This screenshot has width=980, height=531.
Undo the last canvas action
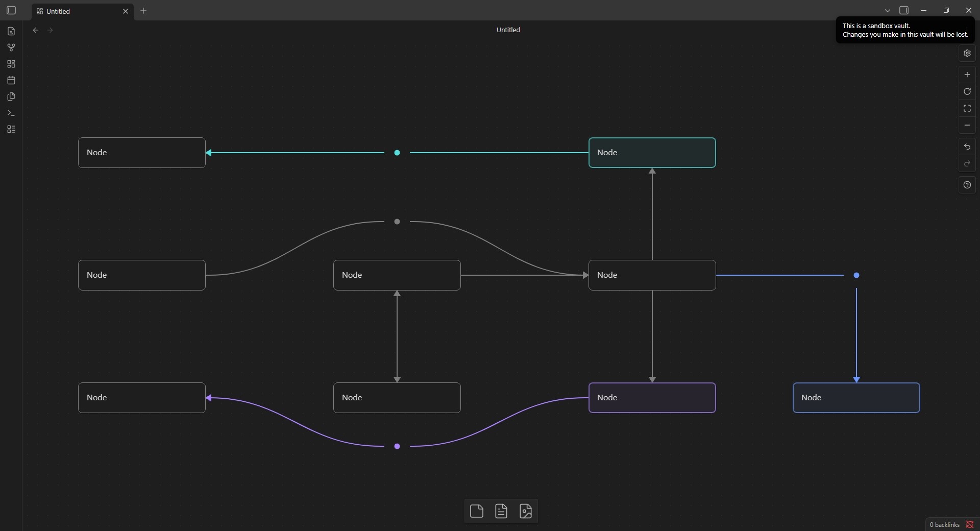[967, 147]
